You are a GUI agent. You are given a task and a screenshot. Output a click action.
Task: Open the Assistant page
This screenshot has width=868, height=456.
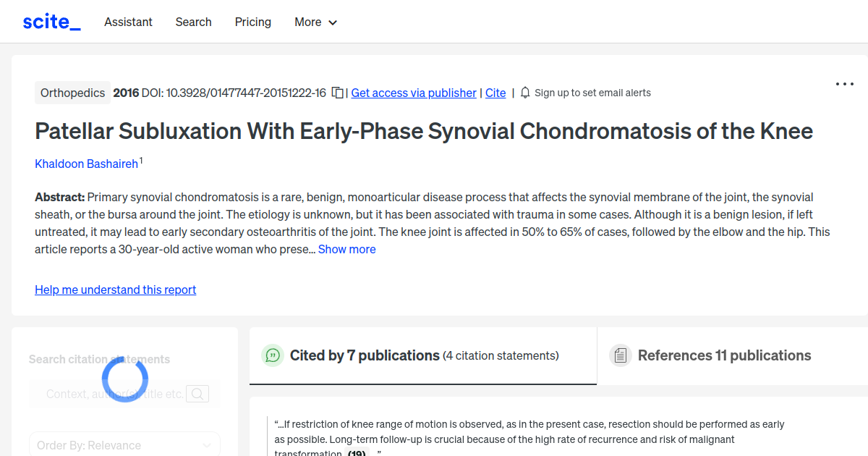128,22
